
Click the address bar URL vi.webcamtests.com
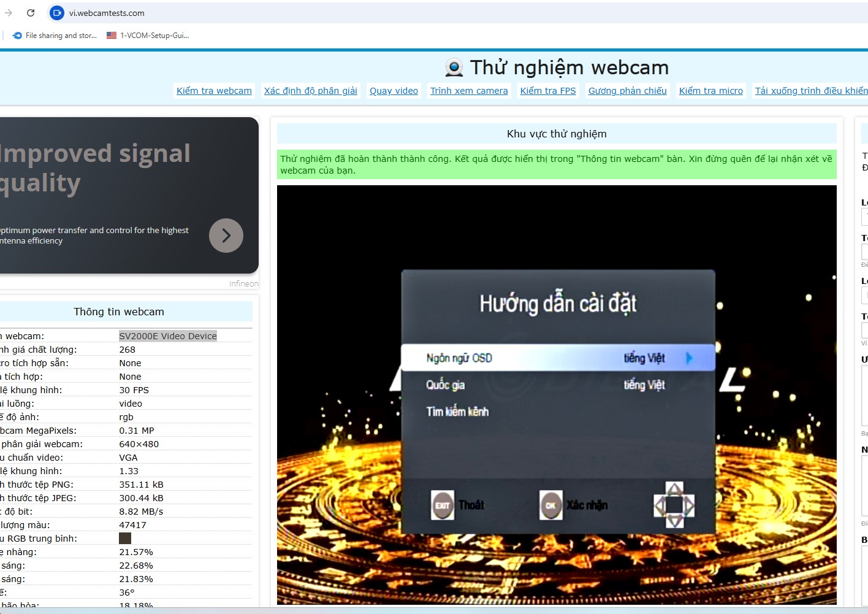(107, 13)
